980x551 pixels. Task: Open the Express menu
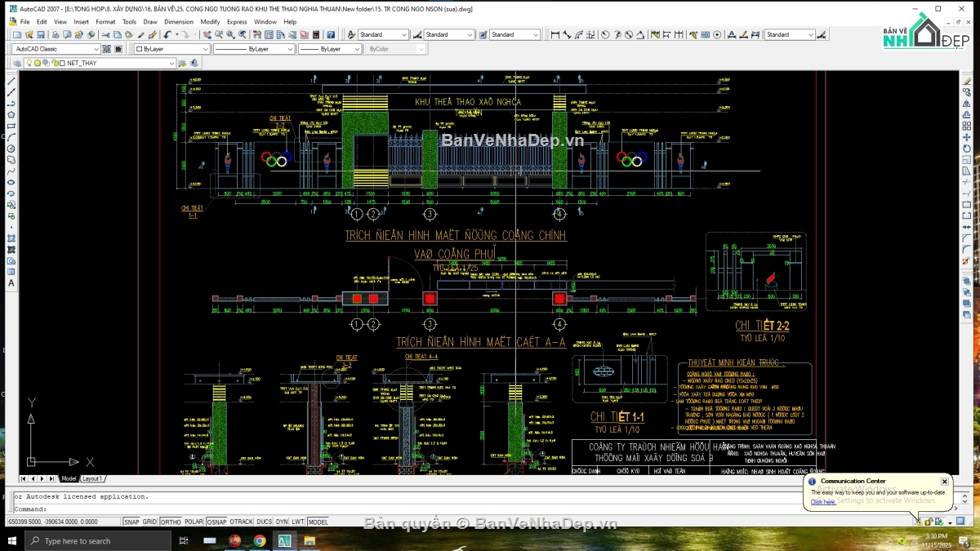pyautogui.click(x=237, y=22)
